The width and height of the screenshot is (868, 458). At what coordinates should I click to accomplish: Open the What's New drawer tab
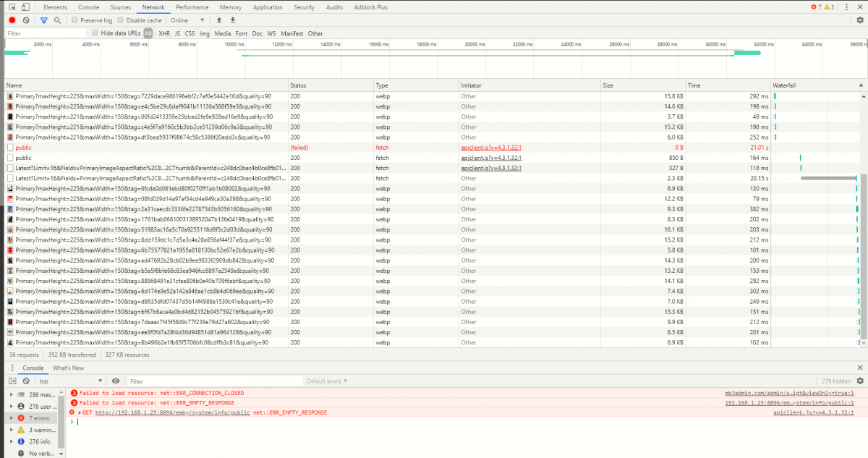68,368
